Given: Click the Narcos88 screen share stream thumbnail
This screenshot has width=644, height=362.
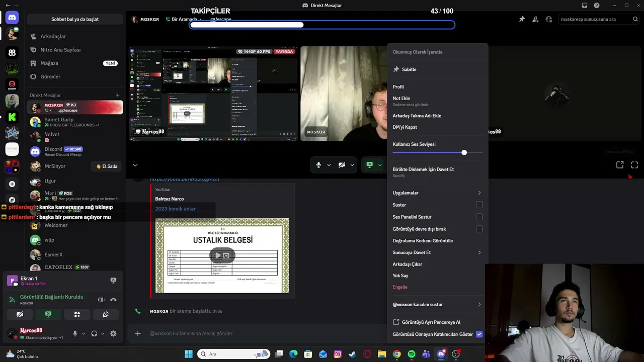Looking at the screenshot, I should (213, 94).
